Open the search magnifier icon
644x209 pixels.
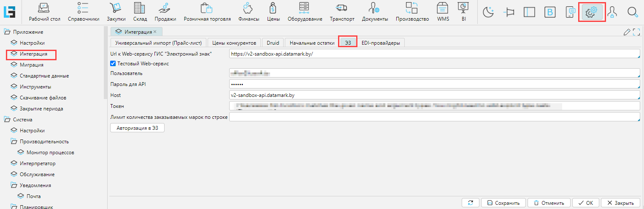pos(632,12)
